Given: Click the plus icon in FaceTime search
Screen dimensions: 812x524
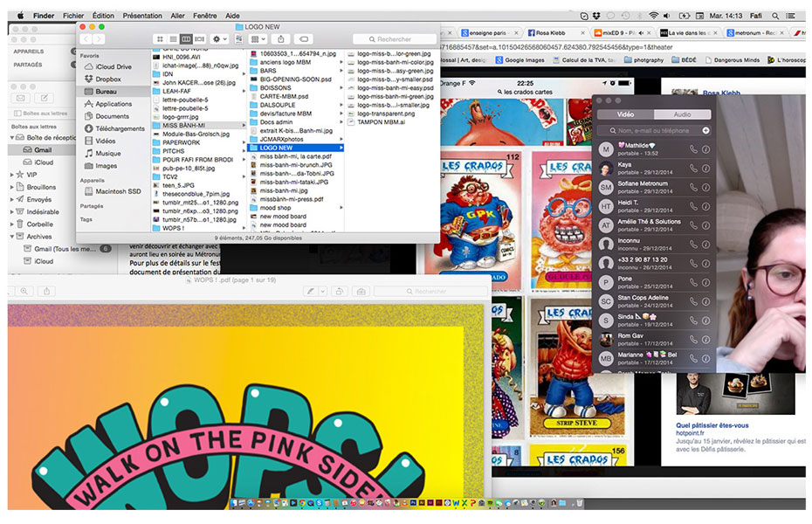Looking at the screenshot, I should pos(705,130).
